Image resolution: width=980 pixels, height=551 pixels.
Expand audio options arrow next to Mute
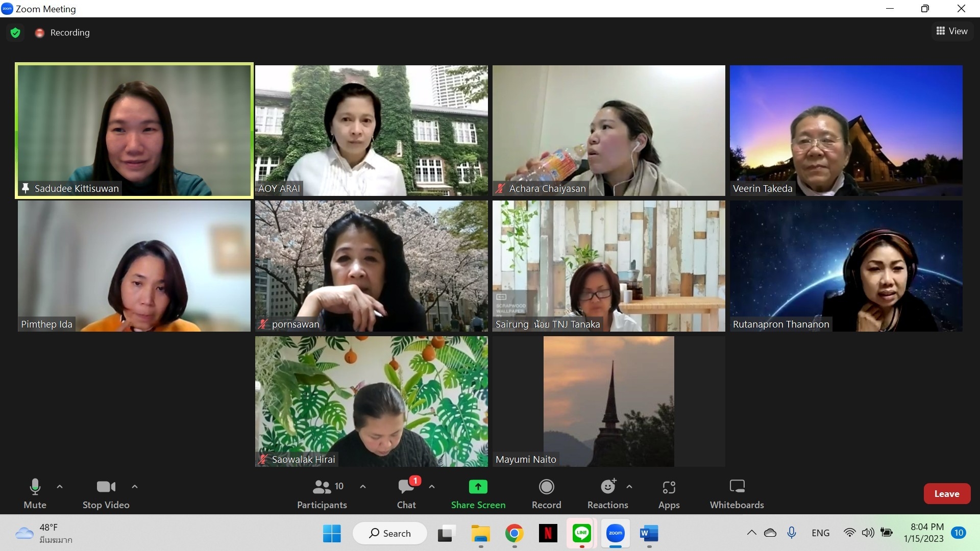click(60, 487)
